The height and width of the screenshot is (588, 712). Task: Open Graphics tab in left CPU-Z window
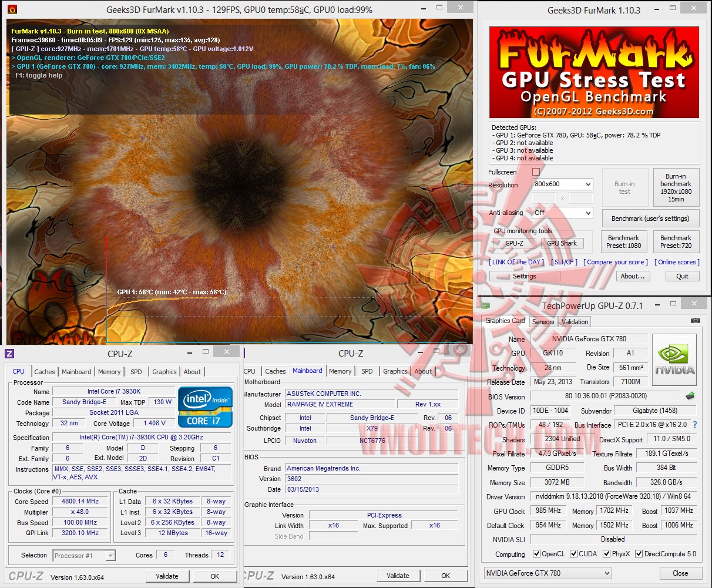click(164, 372)
